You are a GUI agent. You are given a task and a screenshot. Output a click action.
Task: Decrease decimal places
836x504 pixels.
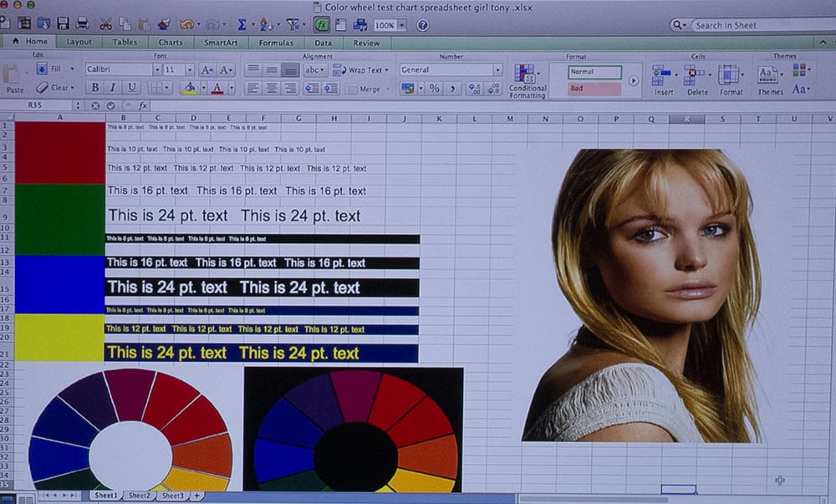494,89
